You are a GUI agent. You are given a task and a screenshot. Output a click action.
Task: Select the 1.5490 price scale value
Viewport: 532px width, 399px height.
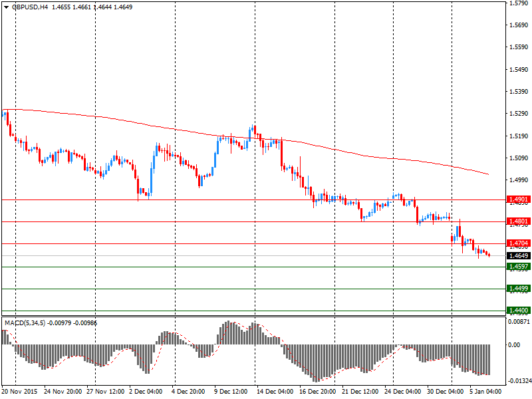click(519, 70)
